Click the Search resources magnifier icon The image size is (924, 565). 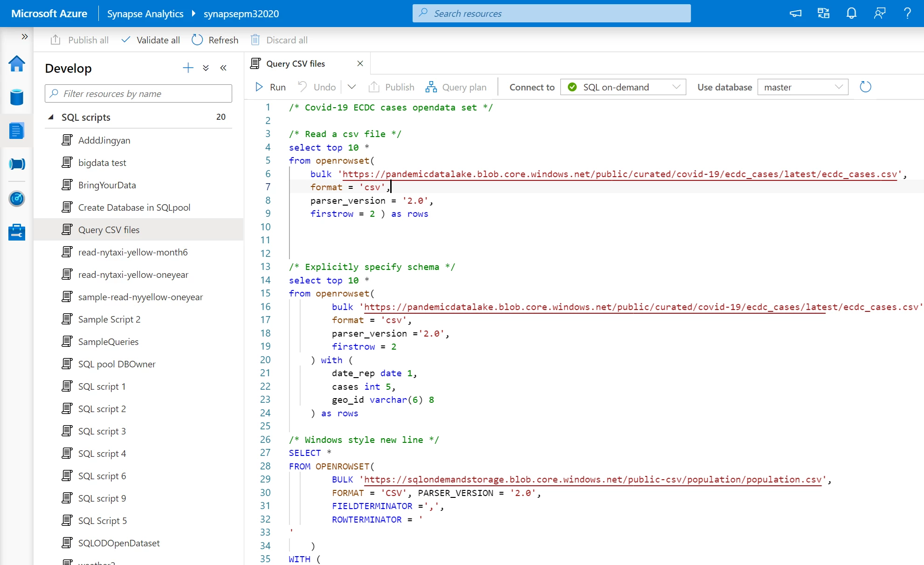(424, 13)
